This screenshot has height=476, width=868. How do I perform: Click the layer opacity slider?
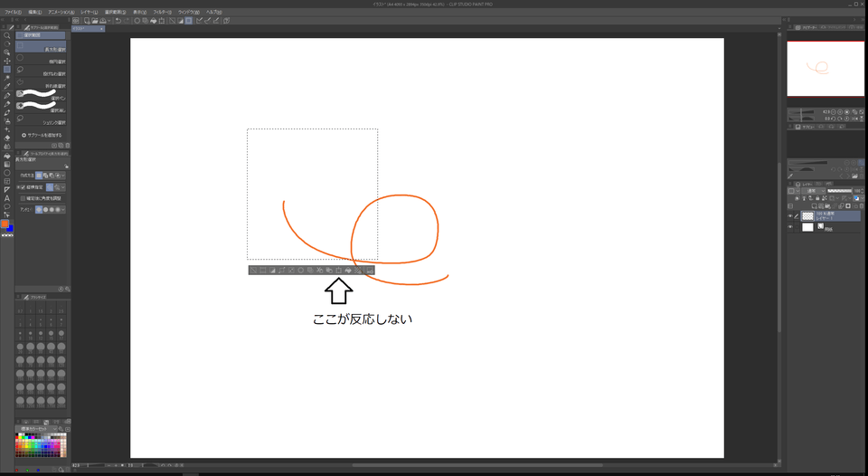coord(839,191)
